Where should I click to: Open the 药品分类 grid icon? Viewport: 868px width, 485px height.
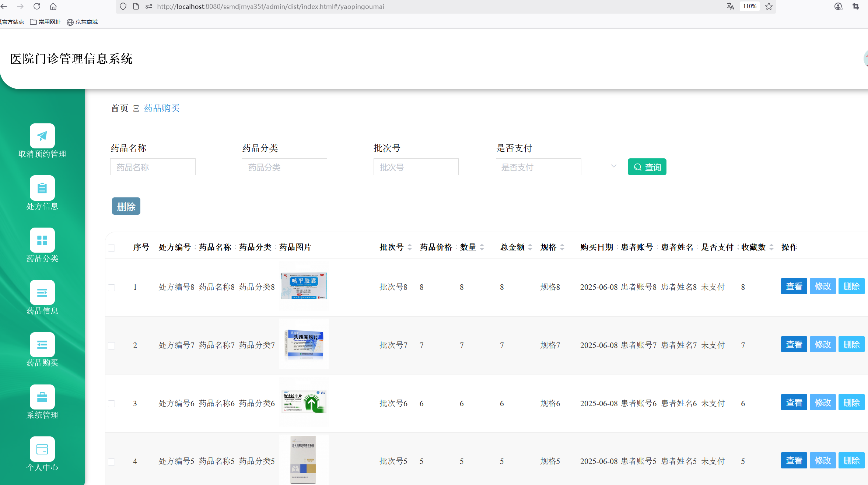[x=42, y=240]
